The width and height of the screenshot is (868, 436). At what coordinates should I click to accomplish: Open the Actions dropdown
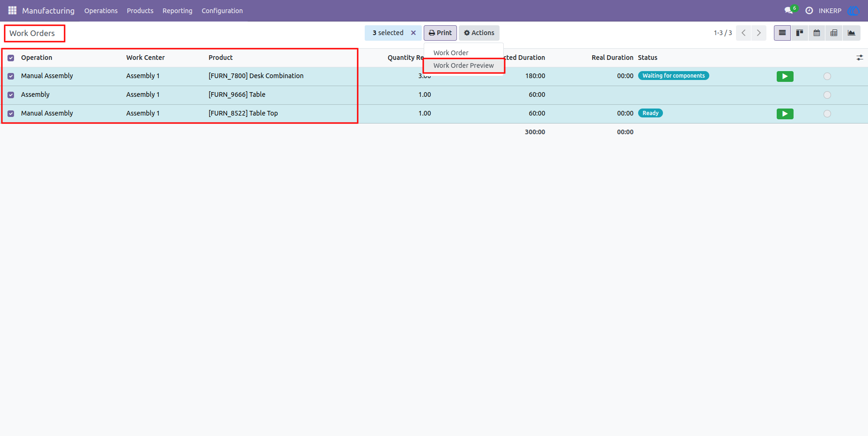coord(479,33)
